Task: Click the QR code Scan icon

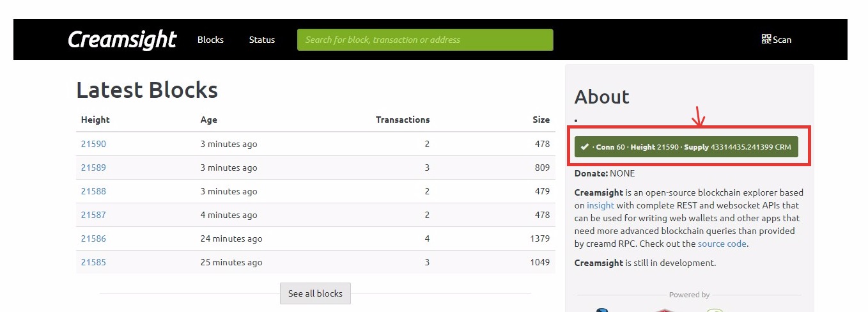Action: [766, 39]
